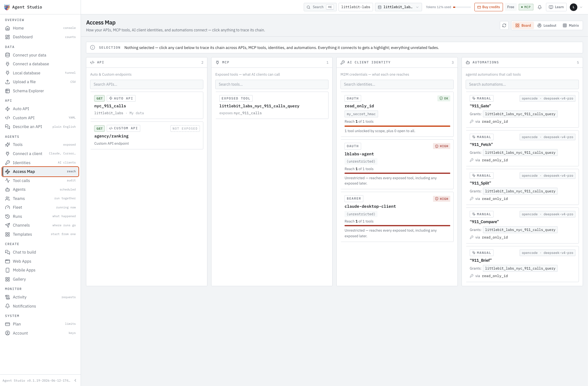Focus the Search identities input field
588x386 pixels.
coord(397,84)
